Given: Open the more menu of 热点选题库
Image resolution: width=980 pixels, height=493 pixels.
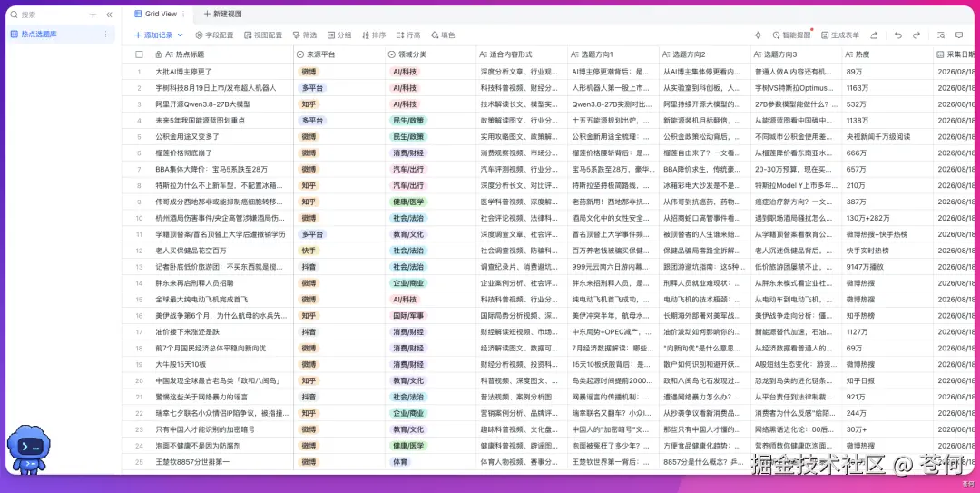Looking at the screenshot, I should click(x=105, y=35).
